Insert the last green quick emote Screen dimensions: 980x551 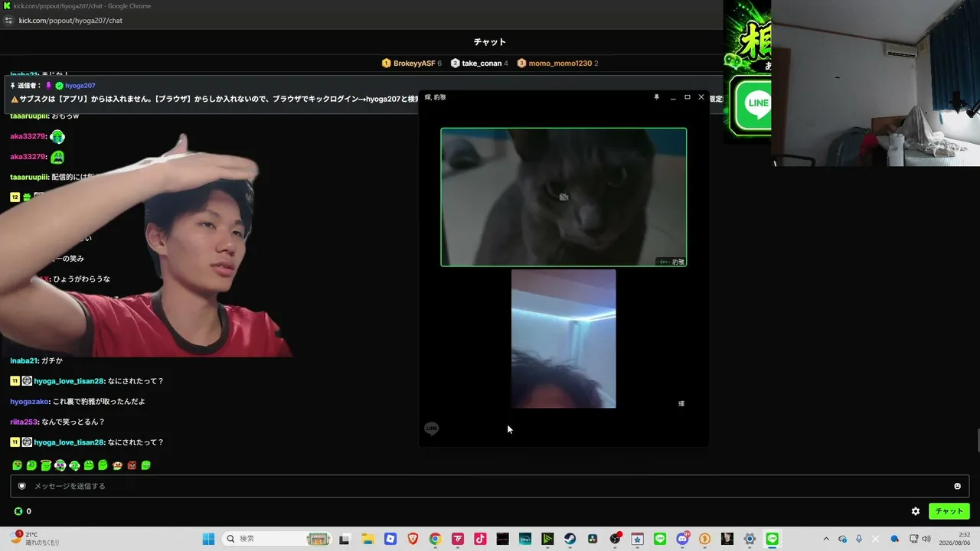click(x=146, y=465)
